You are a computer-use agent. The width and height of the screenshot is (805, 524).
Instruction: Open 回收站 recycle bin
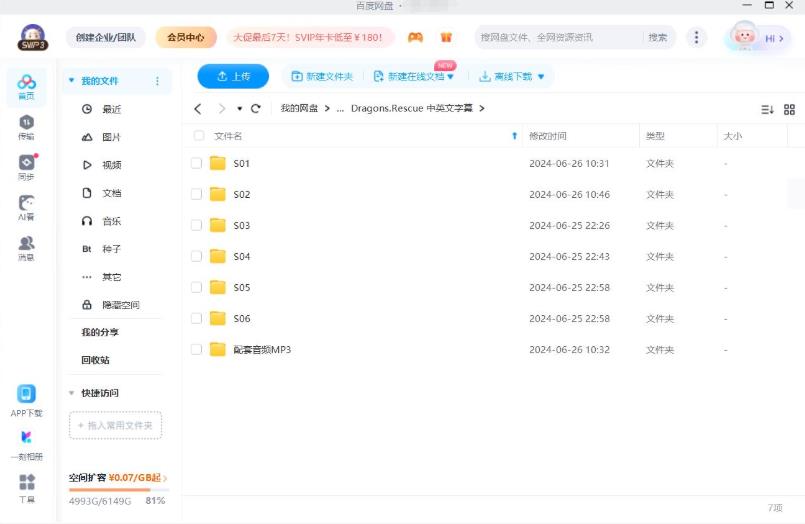[95, 360]
